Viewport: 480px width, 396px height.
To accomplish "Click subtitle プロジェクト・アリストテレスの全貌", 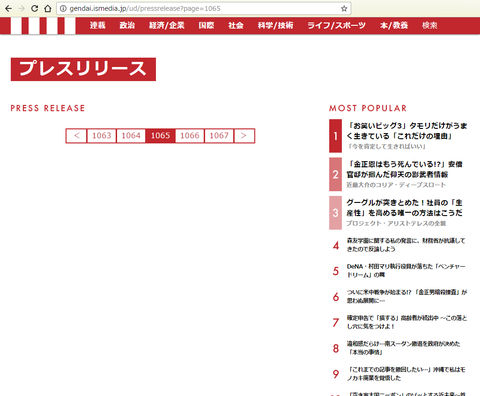I will point(396,223).
